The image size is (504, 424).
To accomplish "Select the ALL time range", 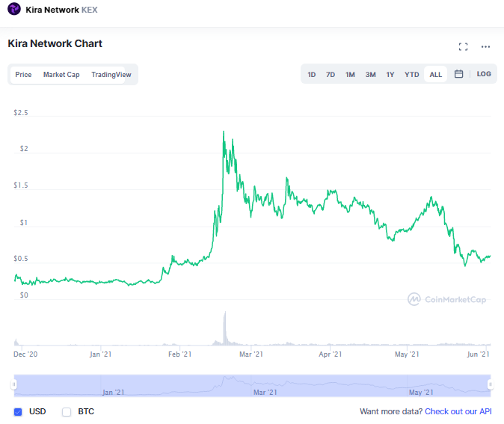I will coord(435,75).
